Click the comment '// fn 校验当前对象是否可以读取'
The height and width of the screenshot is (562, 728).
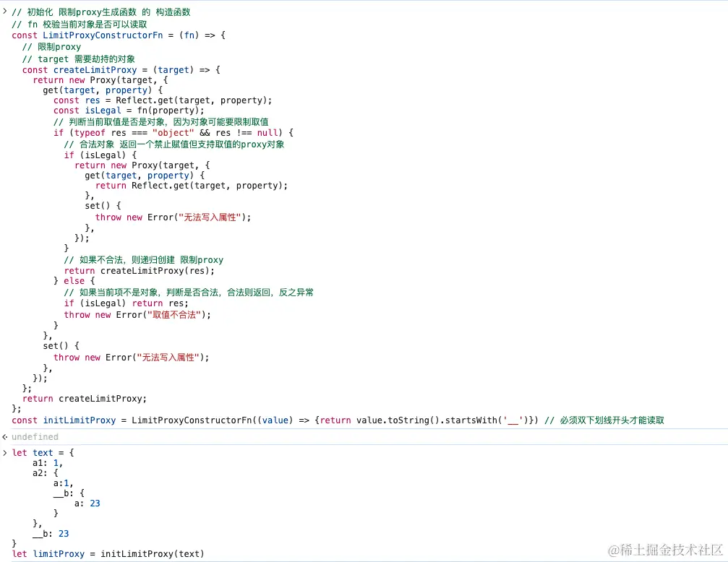(80, 24)
